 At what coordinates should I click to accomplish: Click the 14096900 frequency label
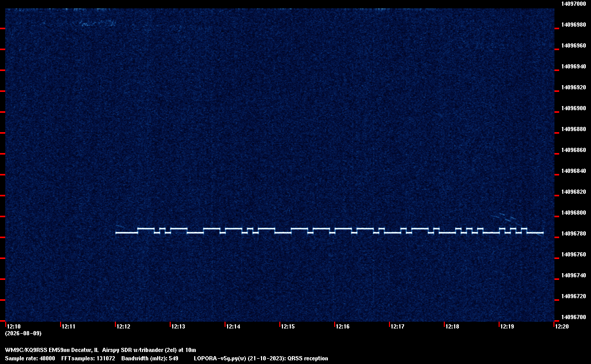[x=573, y=108]
